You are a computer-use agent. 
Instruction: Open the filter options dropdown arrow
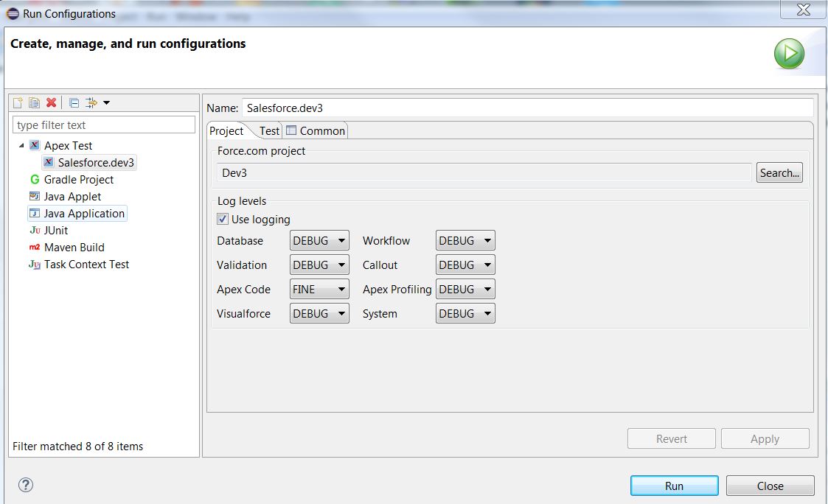(107, 102)
